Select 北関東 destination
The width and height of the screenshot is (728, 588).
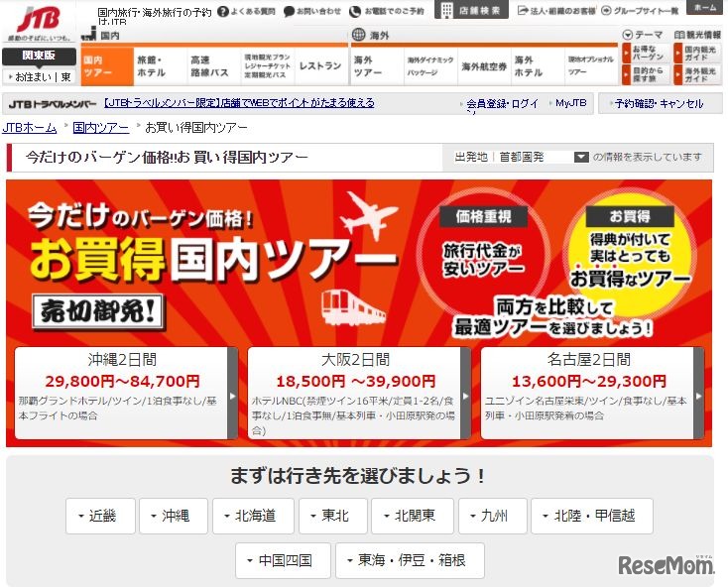(413, 516)
